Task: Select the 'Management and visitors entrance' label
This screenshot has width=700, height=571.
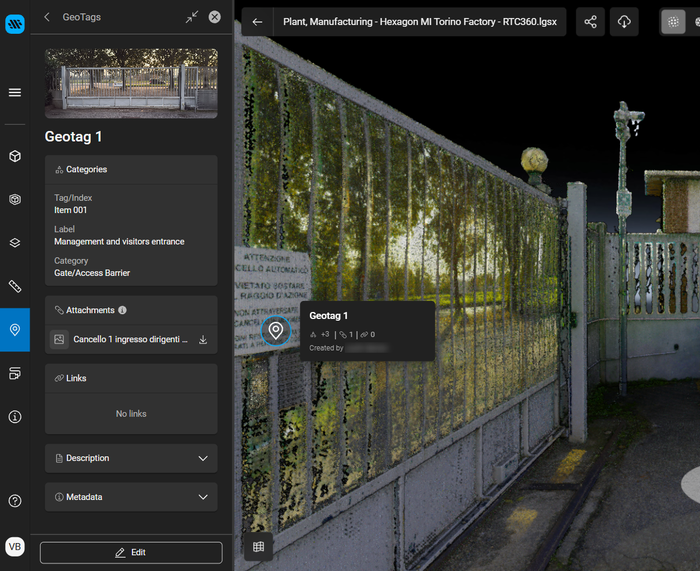Action: point(119,242)
